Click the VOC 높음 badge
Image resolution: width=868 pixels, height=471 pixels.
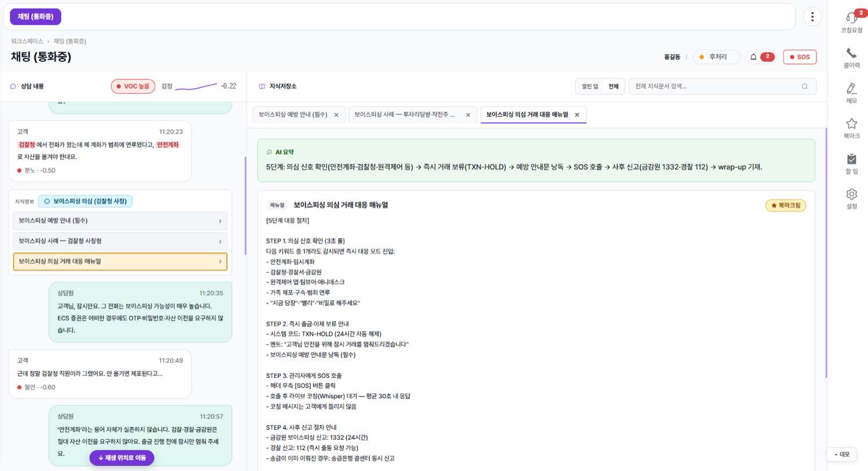(x=133, y=86)
